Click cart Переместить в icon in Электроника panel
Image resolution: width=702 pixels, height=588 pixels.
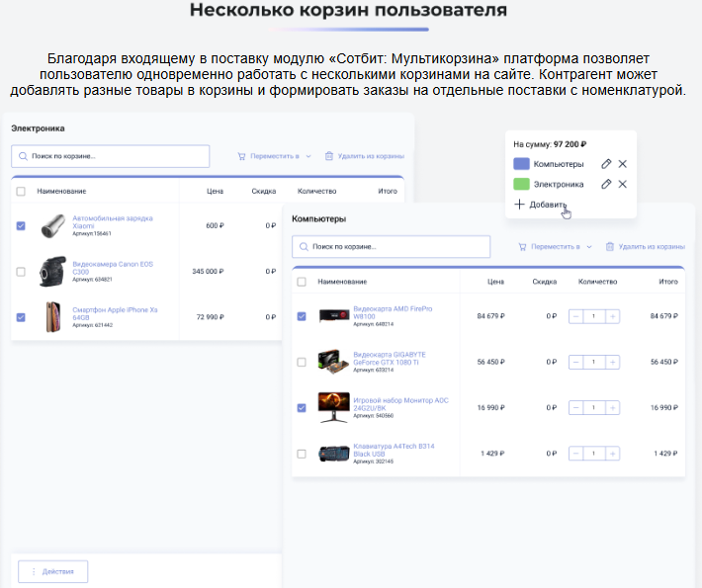(241, 156)
